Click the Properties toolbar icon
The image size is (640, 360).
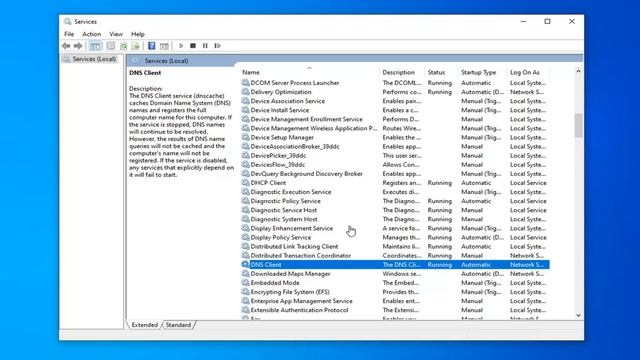pos(111,46)
